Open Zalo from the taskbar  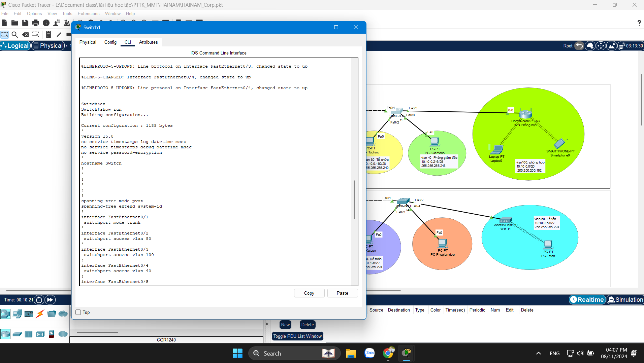pos(369,353)
